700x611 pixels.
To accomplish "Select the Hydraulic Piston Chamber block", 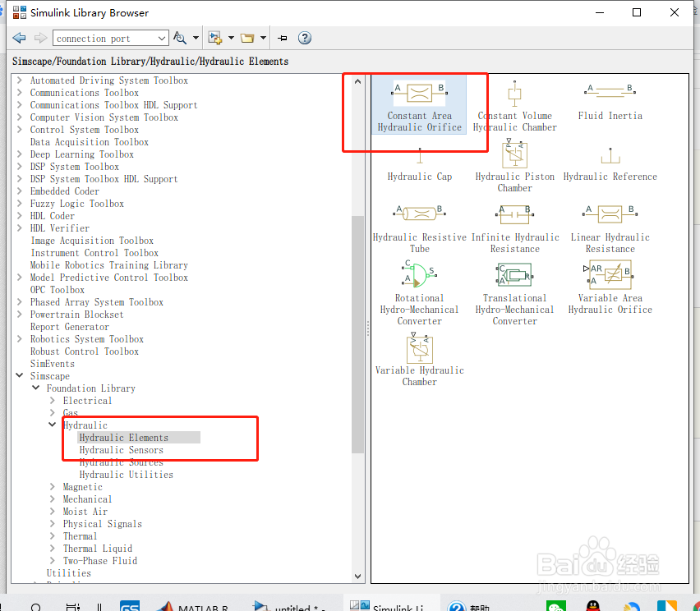I will (515, 165).
